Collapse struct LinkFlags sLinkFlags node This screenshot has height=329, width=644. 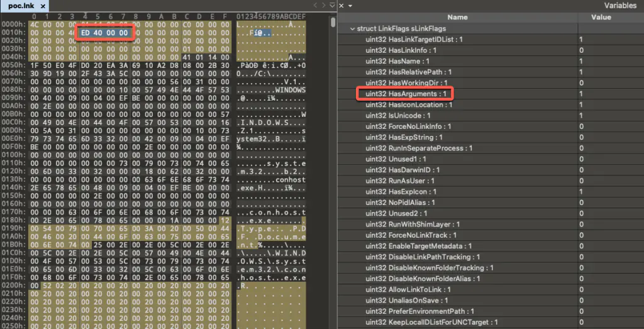coord(352,29)
